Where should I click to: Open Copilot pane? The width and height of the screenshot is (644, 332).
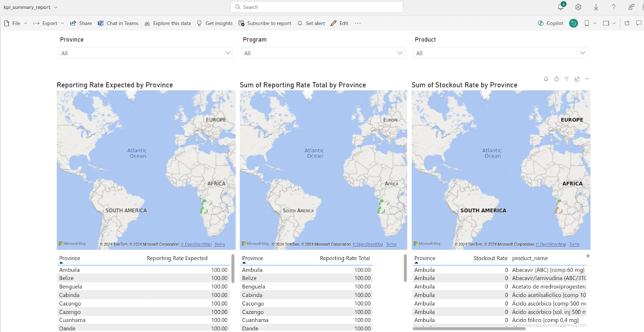pyautogui.click(x=551, y=23)
